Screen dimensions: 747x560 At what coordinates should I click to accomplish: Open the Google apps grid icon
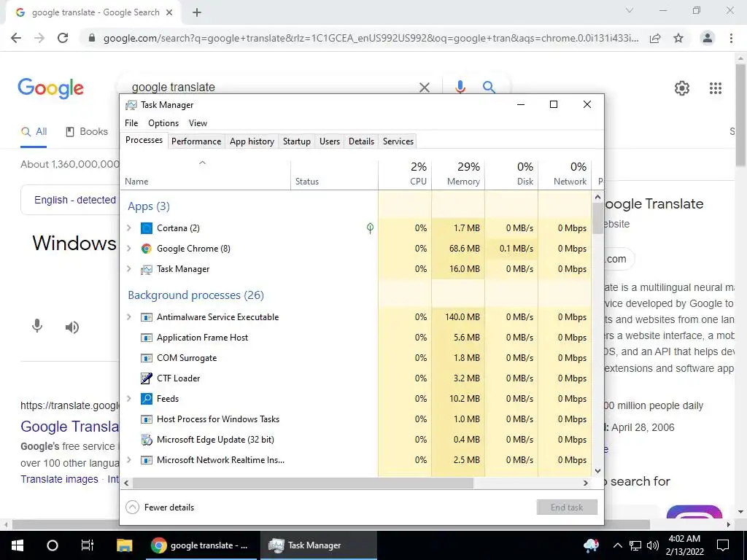click(x=716, y=88)
